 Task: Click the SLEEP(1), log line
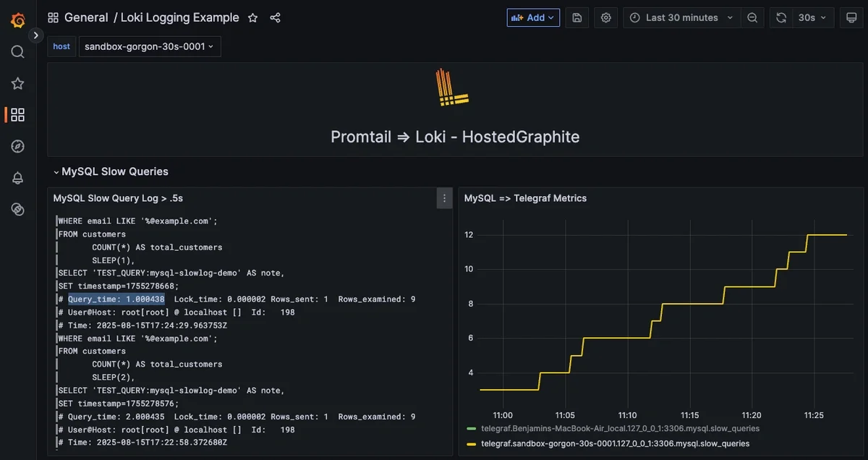pyautogui.click(x=114, y=260)
